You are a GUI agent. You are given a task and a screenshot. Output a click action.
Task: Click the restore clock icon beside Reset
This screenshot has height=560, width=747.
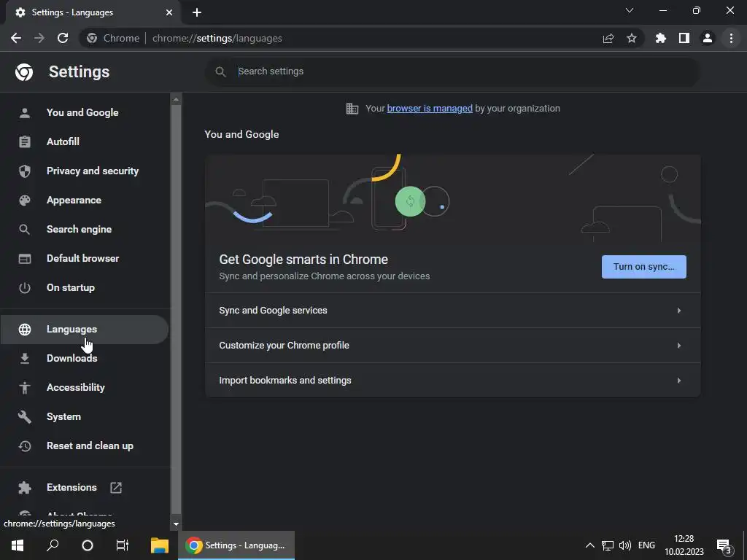click(x=24, y=446)
